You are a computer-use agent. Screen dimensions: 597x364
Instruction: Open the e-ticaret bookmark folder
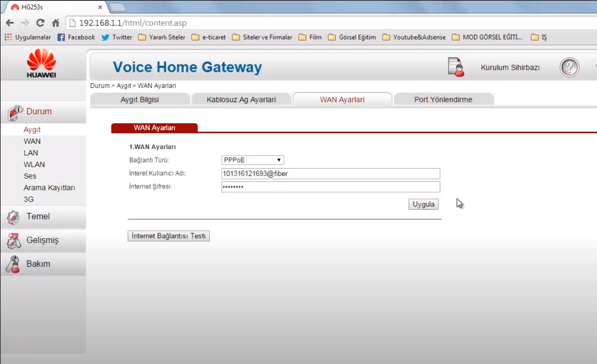[208, 37]
